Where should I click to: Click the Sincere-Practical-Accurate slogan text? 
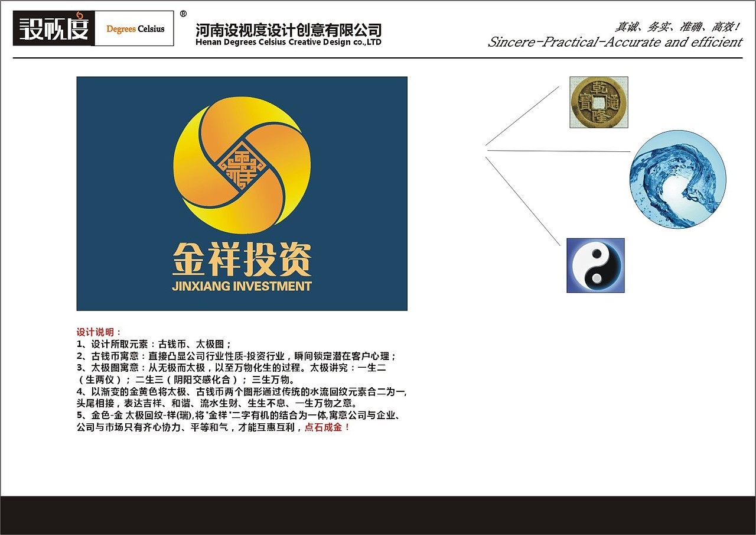[614, 42]
